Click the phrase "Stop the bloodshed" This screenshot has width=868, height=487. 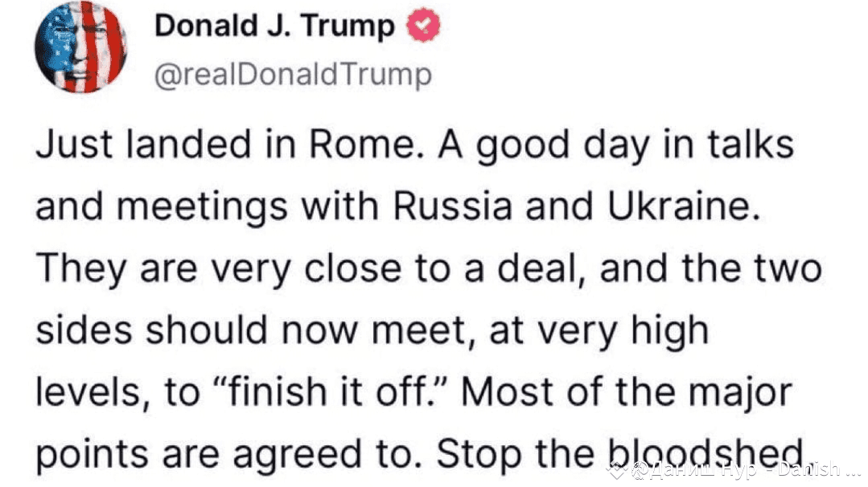pos(620,454)
